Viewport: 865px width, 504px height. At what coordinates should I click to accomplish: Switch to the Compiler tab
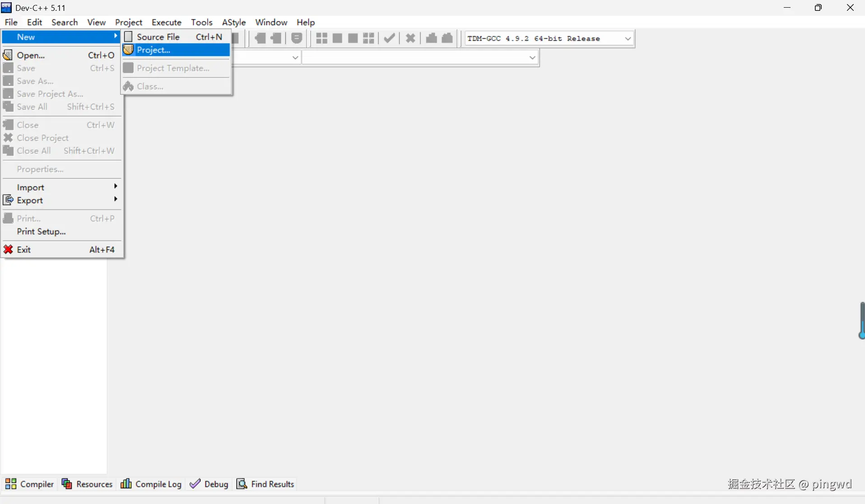pyautogui.click(x=29, y=484)
